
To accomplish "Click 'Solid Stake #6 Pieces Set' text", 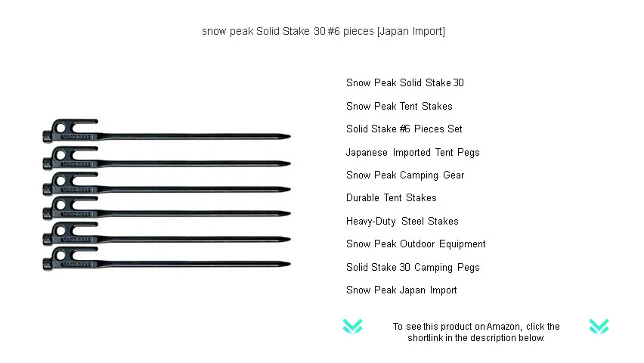I will coord(404,129).
